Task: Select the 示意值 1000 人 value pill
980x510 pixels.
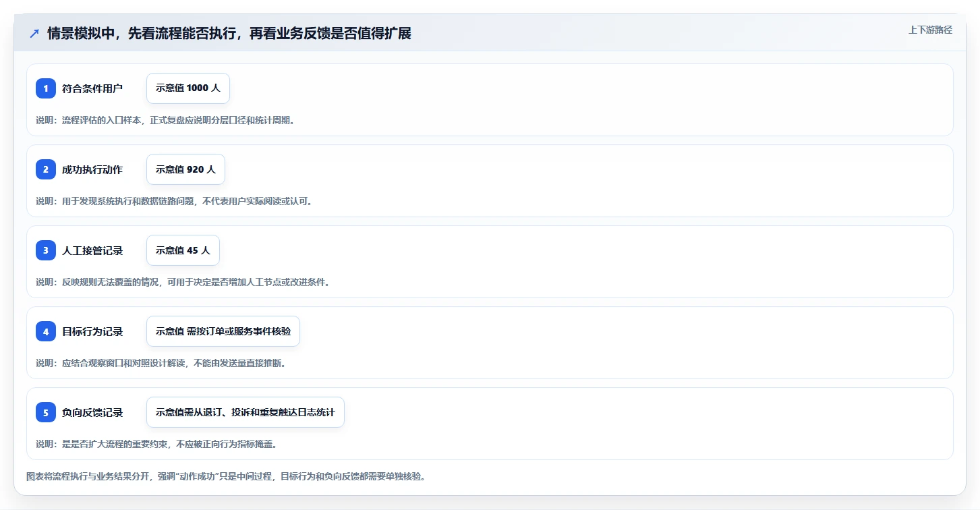Action: tap(188, 88)
